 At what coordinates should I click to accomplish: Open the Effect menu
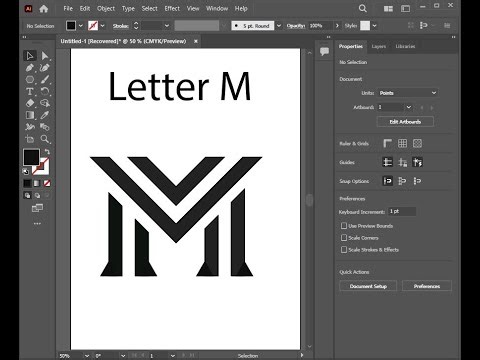pos(172,9)
